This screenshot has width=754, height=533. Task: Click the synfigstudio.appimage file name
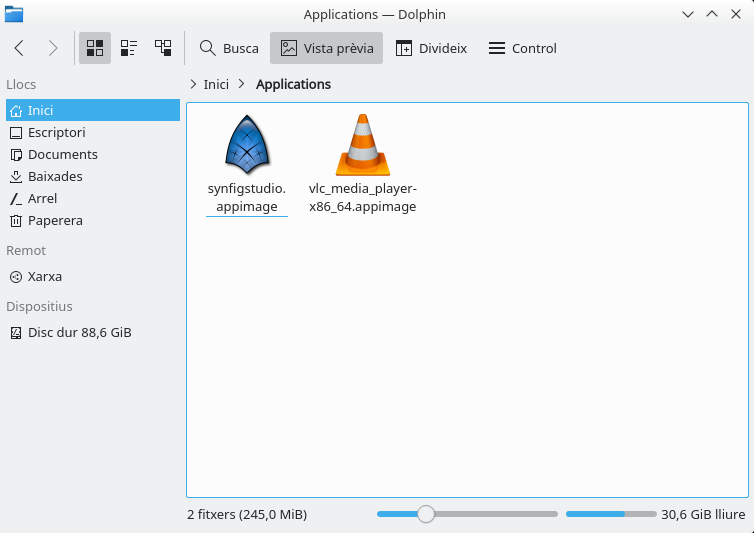coord(247,198)
